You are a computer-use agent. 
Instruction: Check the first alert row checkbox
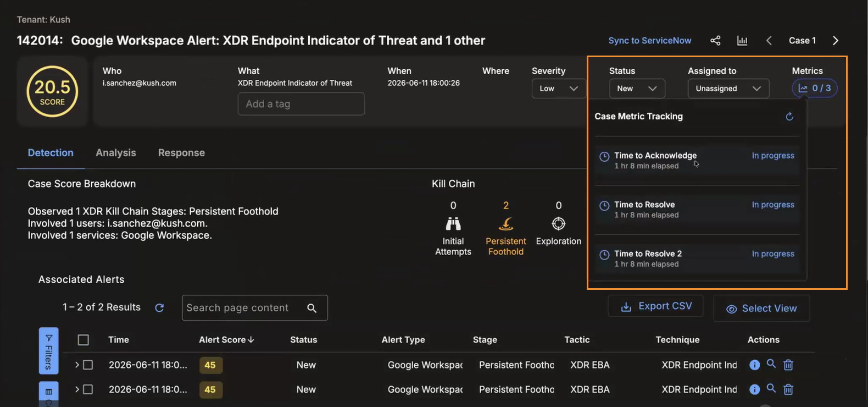88,365
